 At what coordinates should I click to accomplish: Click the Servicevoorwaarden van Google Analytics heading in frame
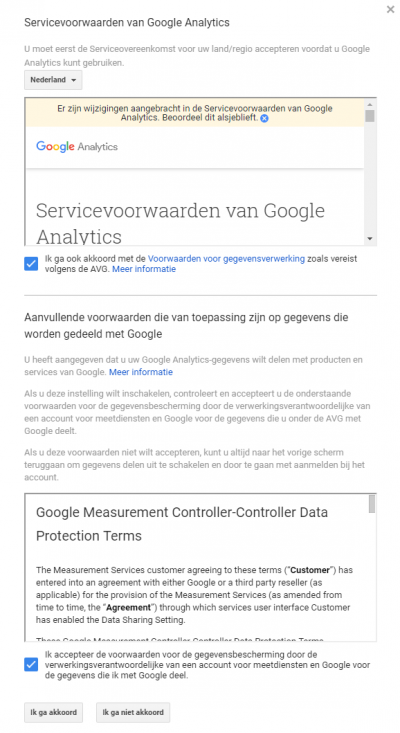(180, 223)
